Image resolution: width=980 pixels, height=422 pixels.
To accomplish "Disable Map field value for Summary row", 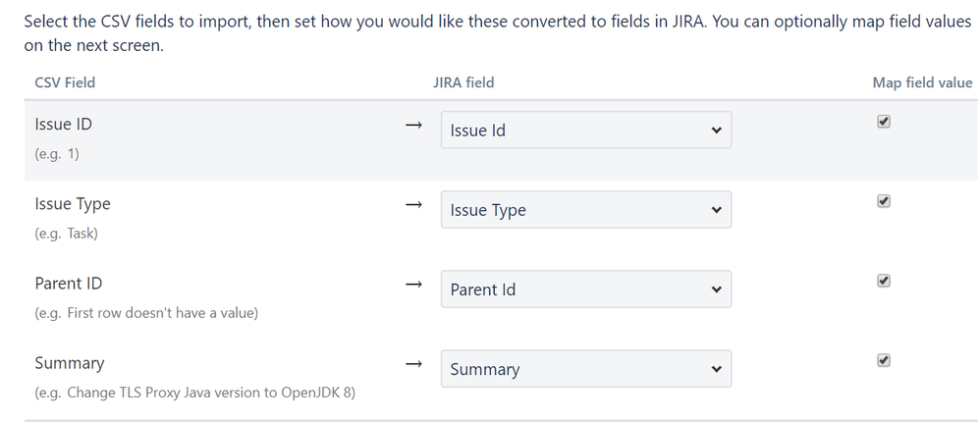I will (884, 360).
